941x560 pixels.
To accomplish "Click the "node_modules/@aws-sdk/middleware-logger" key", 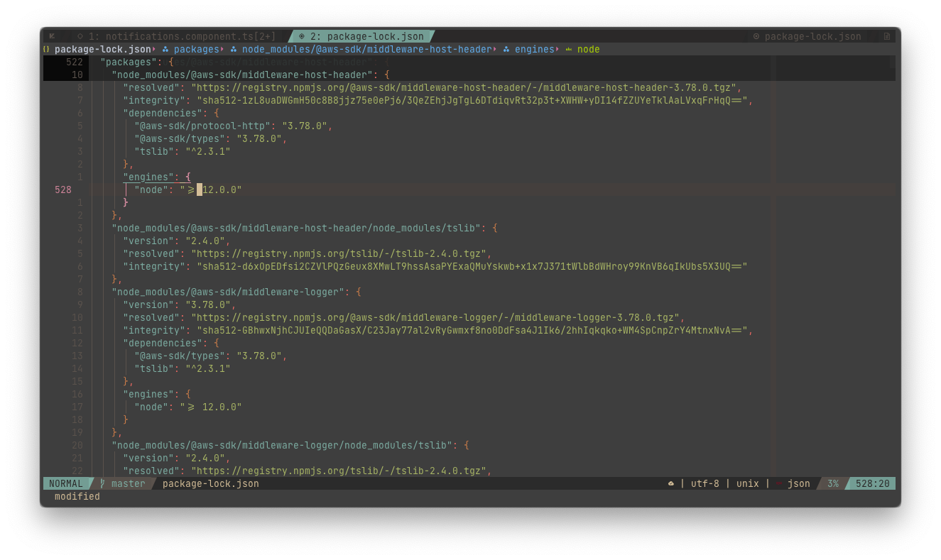I will 227,292.
